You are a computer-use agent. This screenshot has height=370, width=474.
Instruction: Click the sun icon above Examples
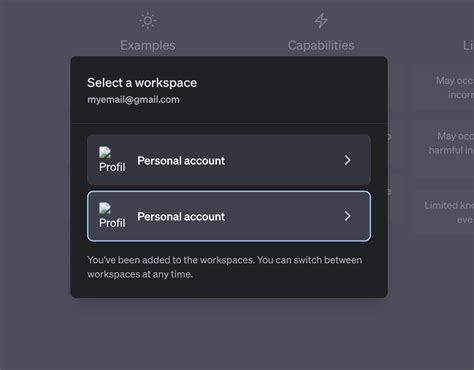(148, 21)
